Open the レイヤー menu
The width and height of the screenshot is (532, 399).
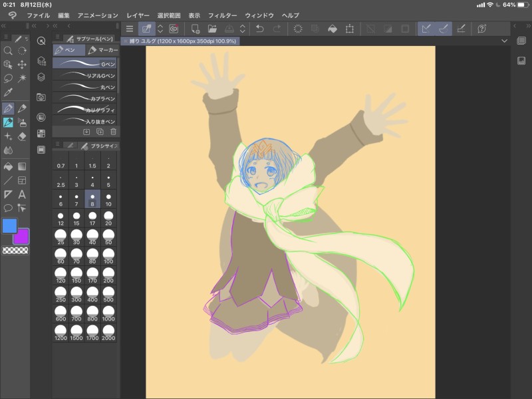coord(138,15)
